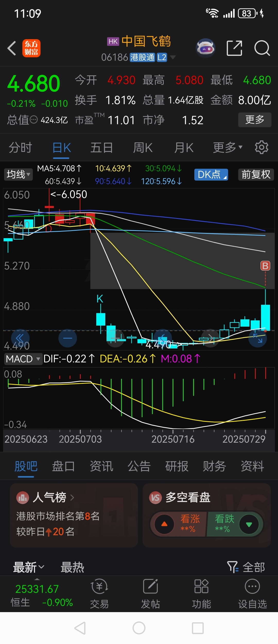This screenshot has width=278, height=644.
Task: Select the 日K chart tab
Action: tap(62, 148)
